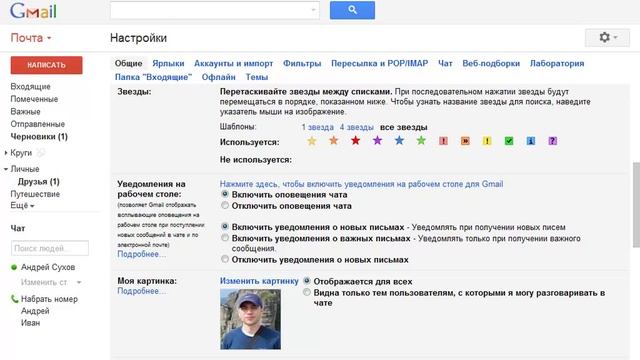Click the Gmail logo
The height and width of the screenshot is (360, 640).
pyautogui.click(x=33, y=11)
